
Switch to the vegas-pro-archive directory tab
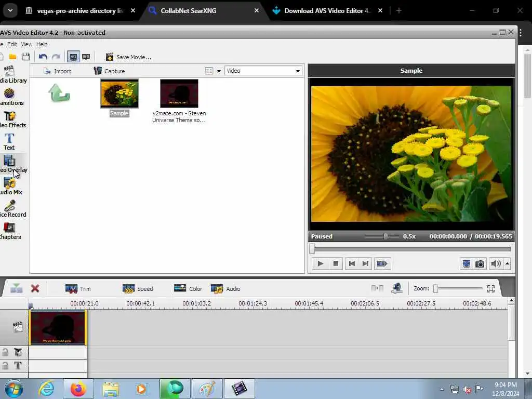coord(81,10)
